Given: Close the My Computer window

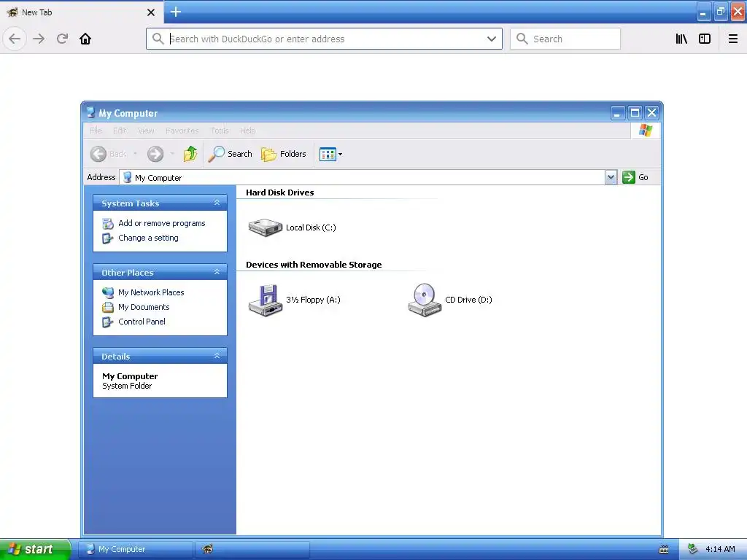Looking at the screenshot, I should click(651, 113).
